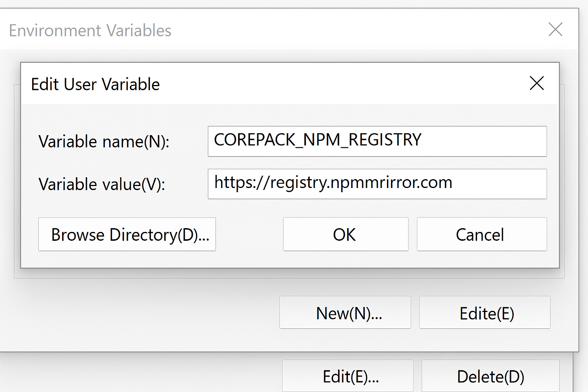The height and width of the screenshot is (392, 588).
Task: Click empty space right of name text in field
Action: pos(486,141)
